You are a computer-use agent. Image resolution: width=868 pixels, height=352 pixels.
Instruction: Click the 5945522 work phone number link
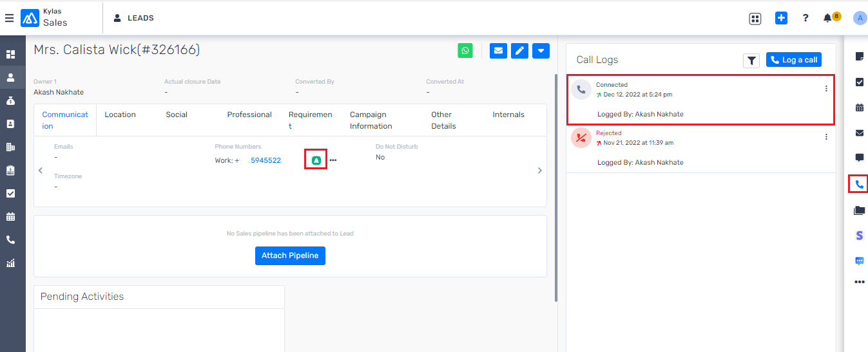tap(265, 160)
